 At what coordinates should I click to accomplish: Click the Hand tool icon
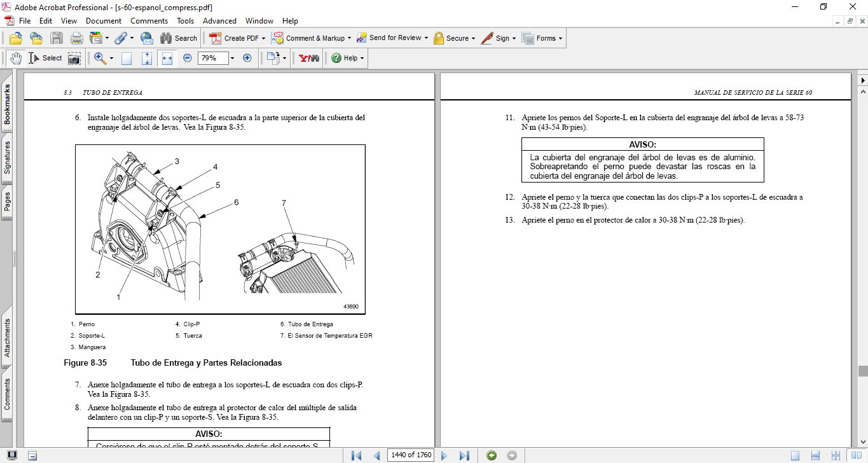click(x=16, y=58)
